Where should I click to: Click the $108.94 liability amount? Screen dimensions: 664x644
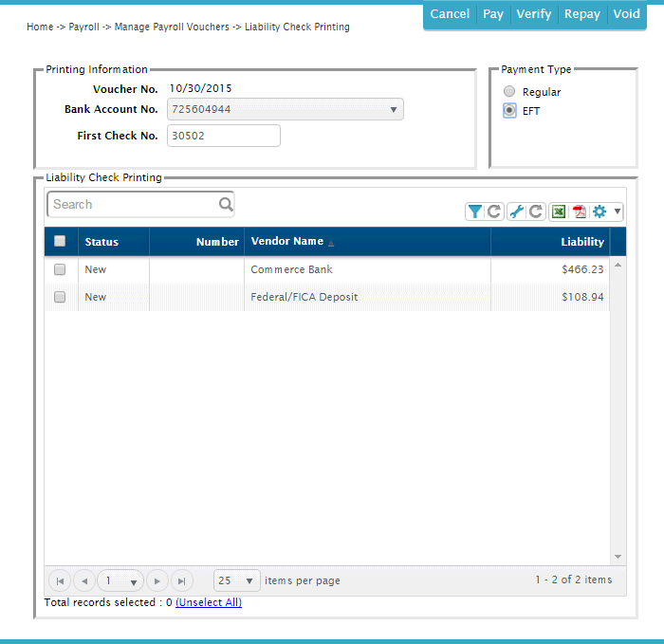582,297
